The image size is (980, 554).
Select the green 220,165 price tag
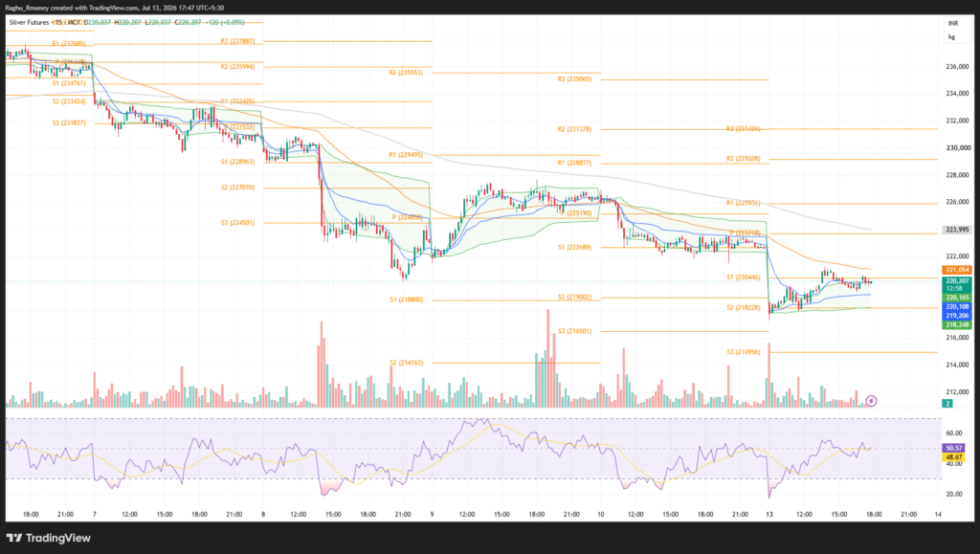[x=957, y=298]
